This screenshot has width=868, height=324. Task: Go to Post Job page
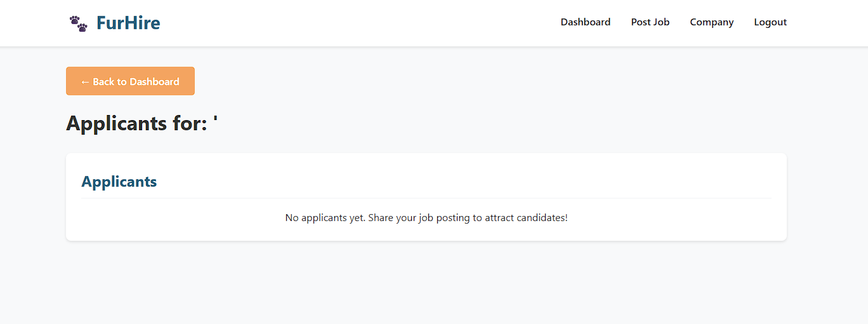coord(650,22)
